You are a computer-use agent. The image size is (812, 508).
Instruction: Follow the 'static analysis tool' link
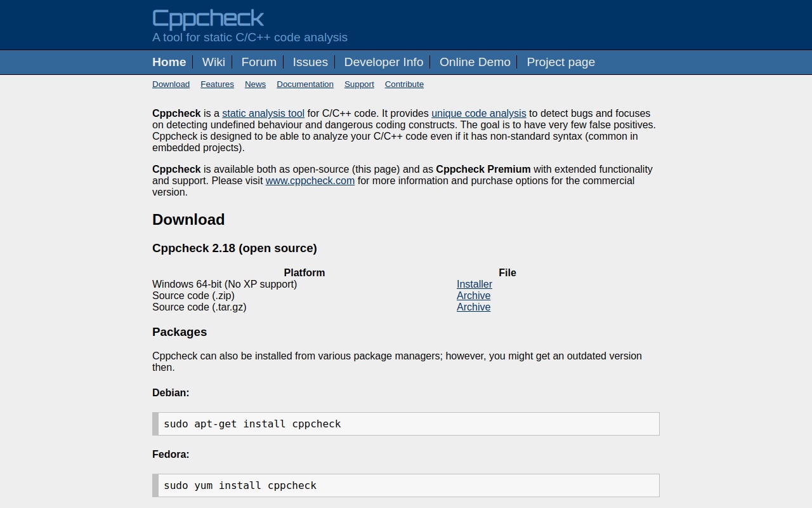(x=263, y=114)
